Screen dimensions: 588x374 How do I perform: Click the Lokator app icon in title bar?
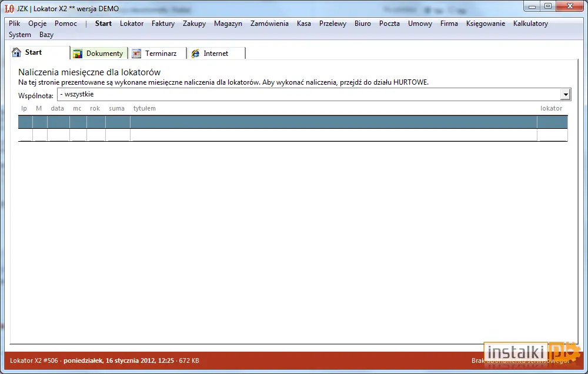(9, 8)
